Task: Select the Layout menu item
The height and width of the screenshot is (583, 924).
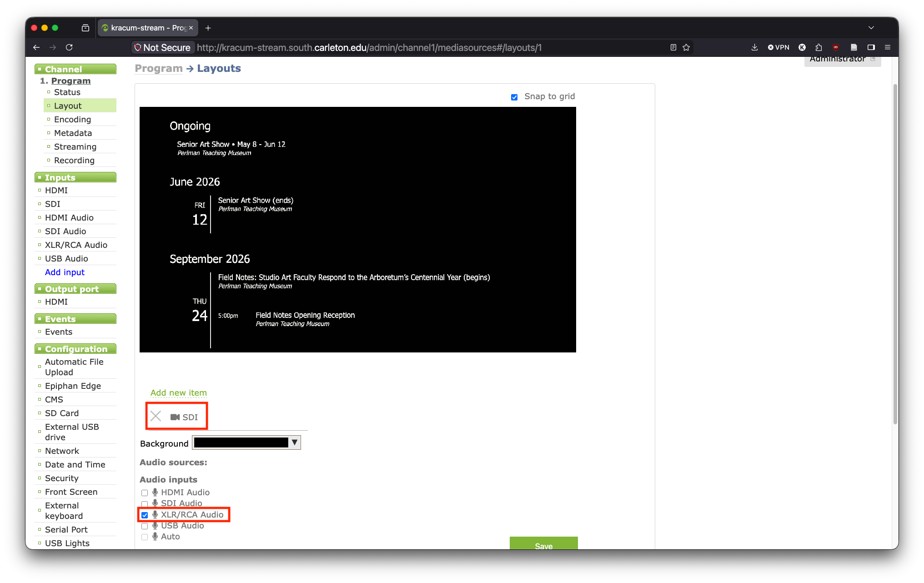Action: [68, 106]
